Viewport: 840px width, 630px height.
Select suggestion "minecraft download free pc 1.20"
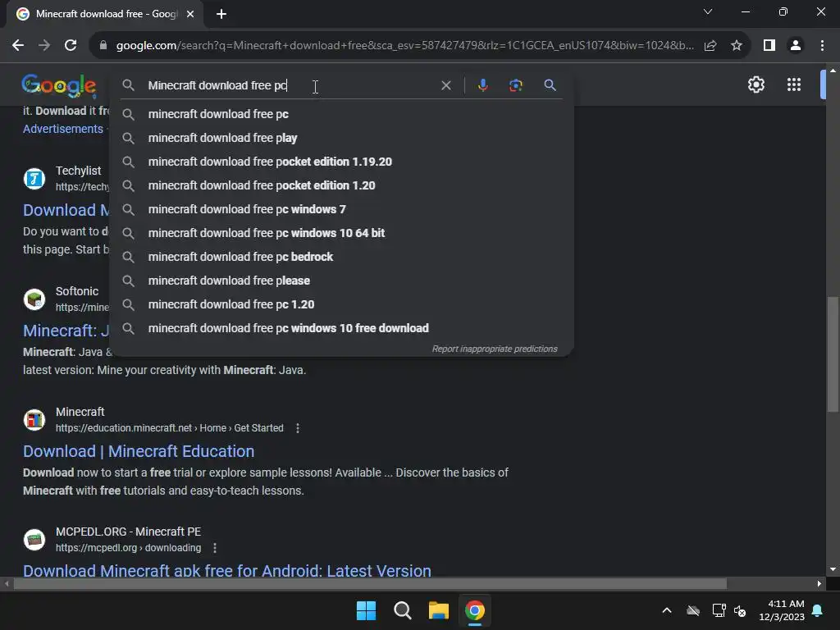coord(342,304)
